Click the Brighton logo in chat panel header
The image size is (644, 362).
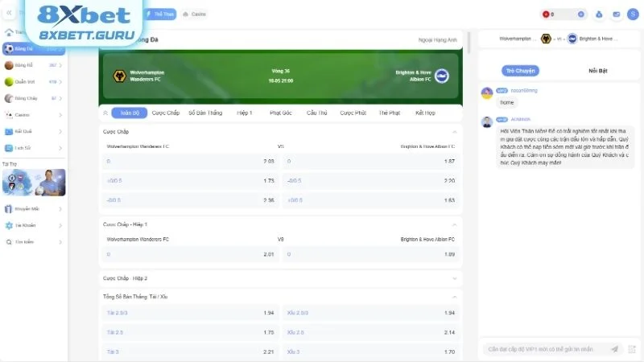tap(572, 39)
